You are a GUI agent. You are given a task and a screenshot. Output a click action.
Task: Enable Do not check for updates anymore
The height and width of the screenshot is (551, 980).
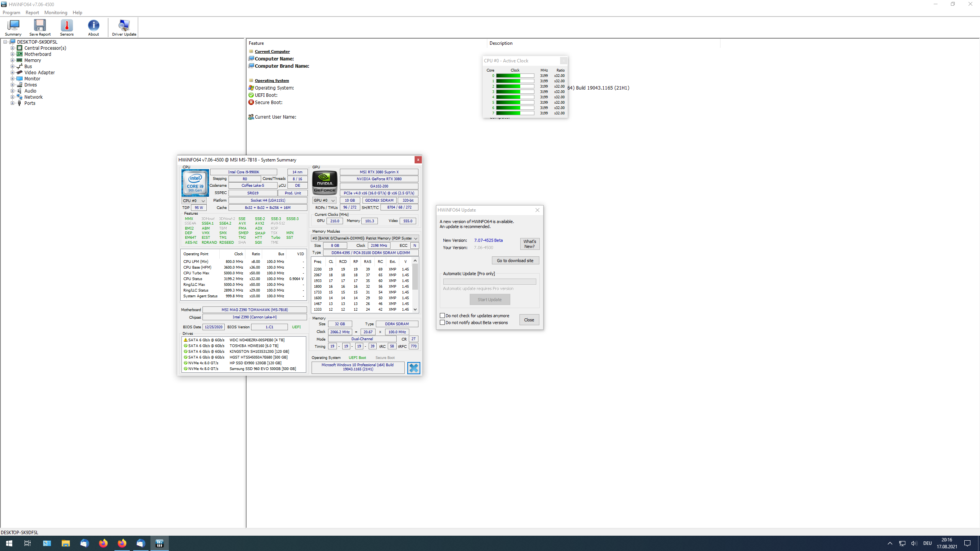click(443, 315)
